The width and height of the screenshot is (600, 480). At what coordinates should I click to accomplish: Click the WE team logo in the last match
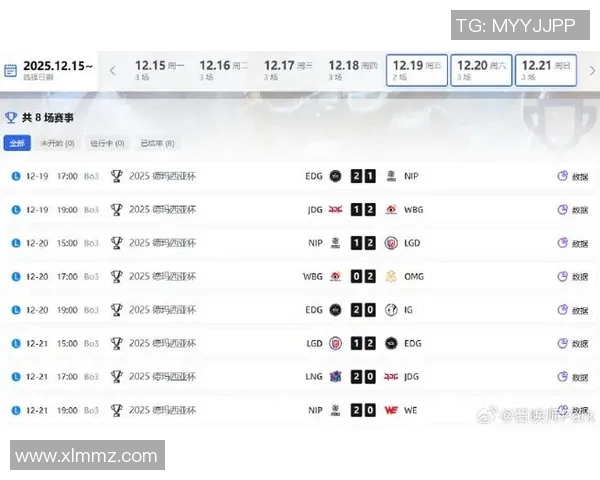[390, 410]
